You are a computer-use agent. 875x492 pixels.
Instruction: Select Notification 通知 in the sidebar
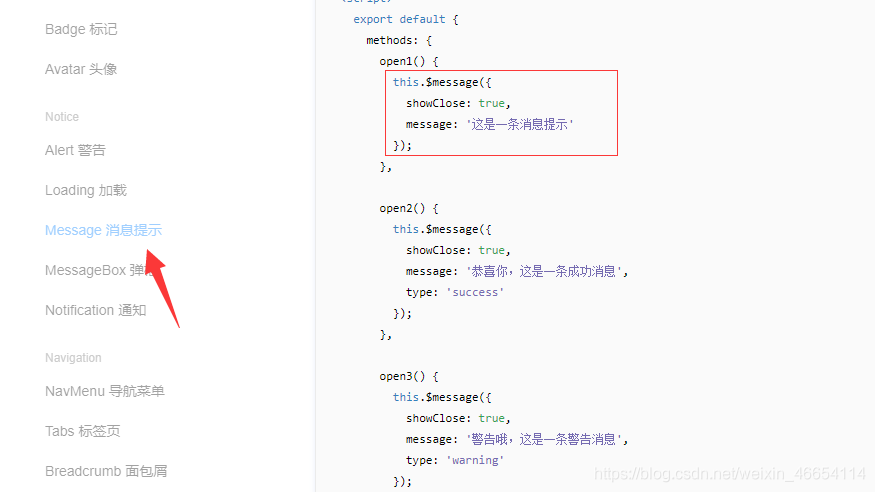pos(95,310)
